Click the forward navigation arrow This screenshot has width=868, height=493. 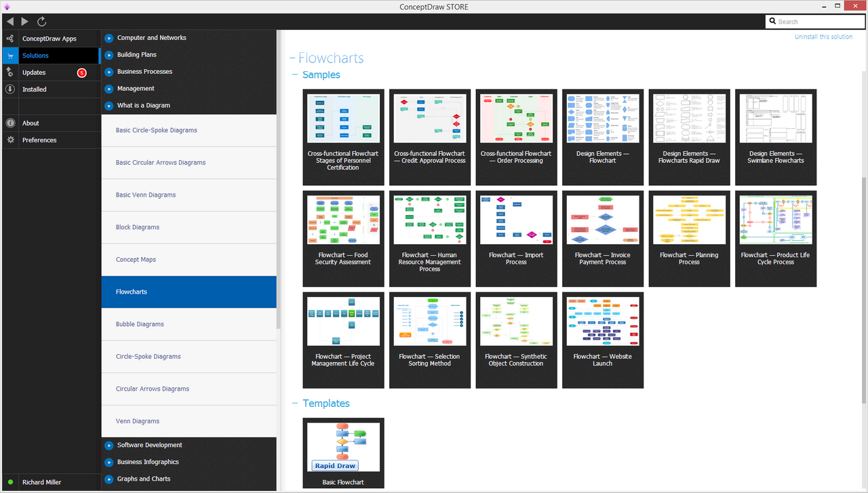tap(25, 22)
